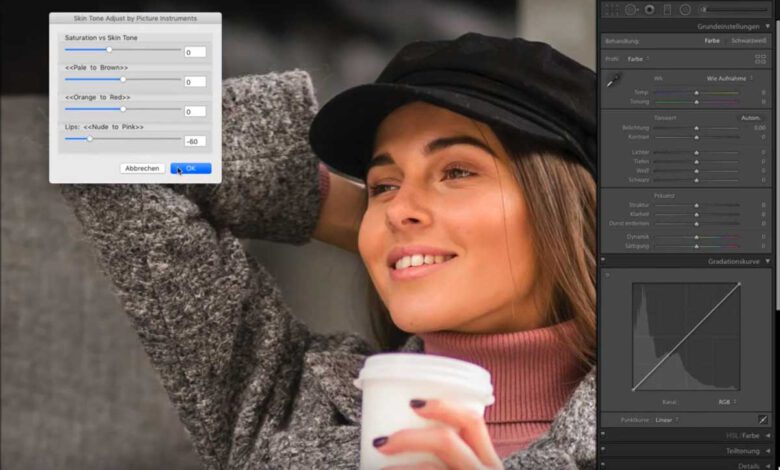This screenshot has width=780, height=470.
Task: Click the Tonung slider handle
Action: pyautogui.click(x=696, y=102)
